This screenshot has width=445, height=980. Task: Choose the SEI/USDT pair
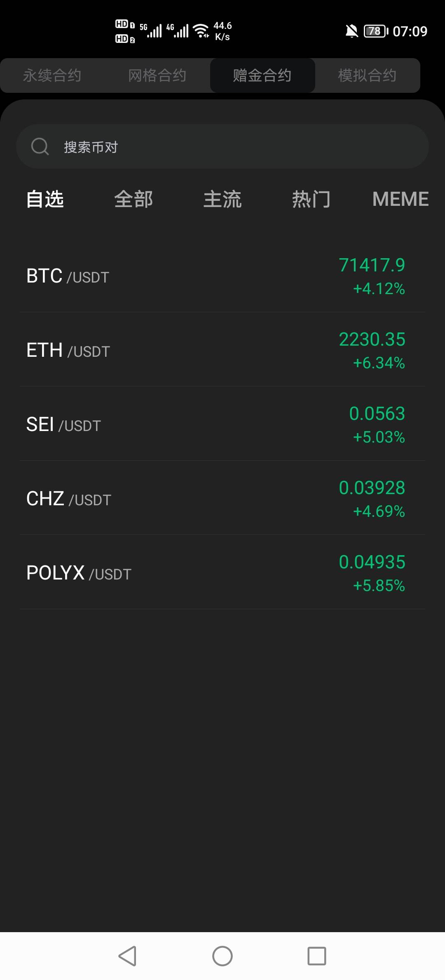[222, 424]
